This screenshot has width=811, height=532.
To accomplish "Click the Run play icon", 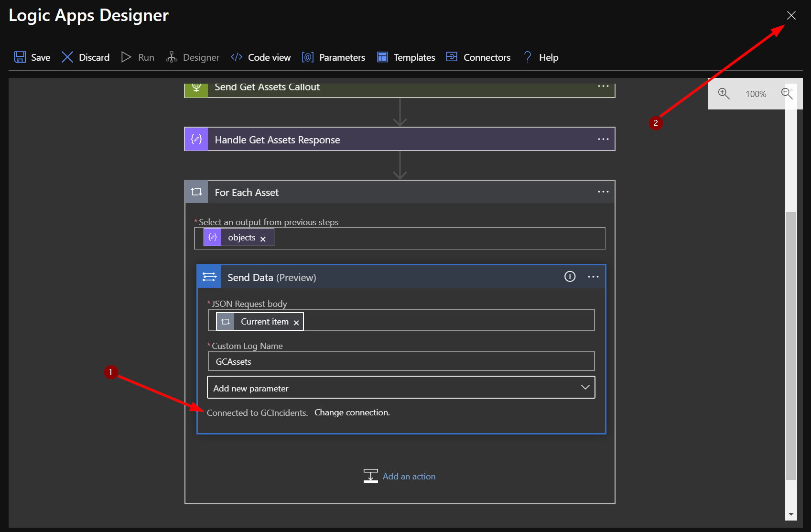I will point(126,57).
